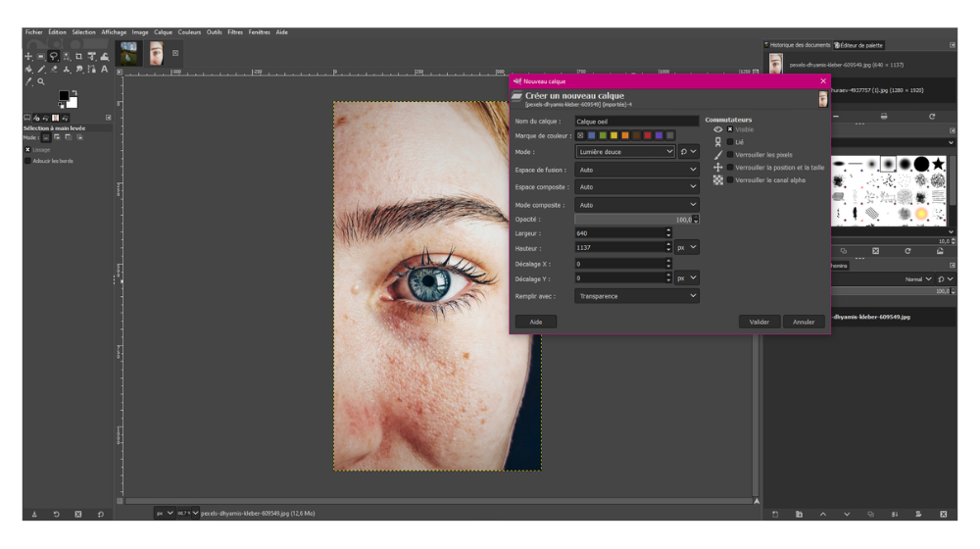
Task: Enable Verrouiller le canal alpha checkbox
Action: [x=730, y=180]
